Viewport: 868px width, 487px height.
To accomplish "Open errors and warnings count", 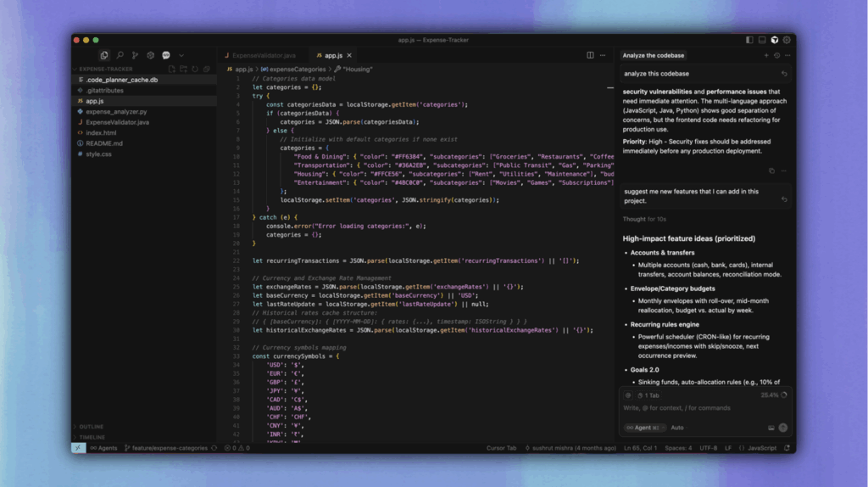I will pos(237,448).
